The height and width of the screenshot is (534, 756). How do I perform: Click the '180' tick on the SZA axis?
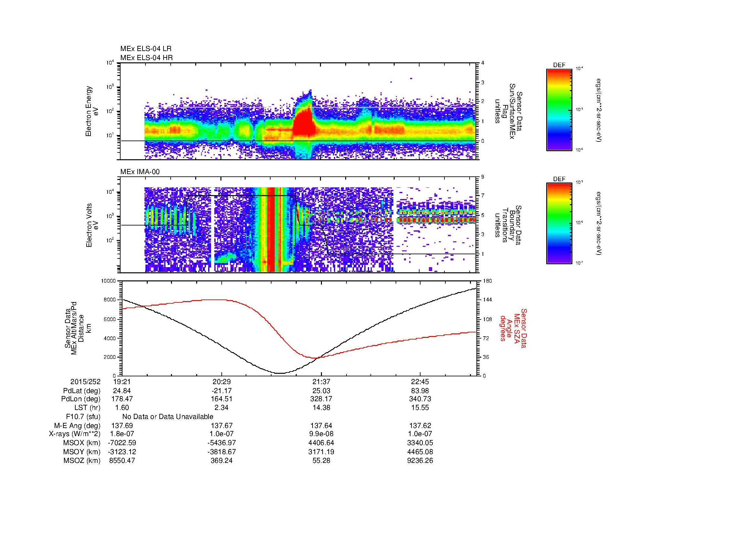(x=487, y=281)
